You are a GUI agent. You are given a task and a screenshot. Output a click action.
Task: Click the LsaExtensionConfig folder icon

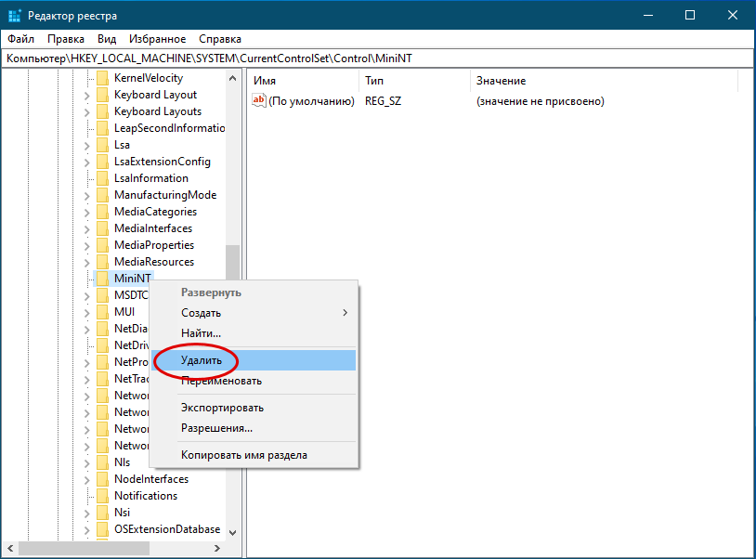click(x=102, y=162)
